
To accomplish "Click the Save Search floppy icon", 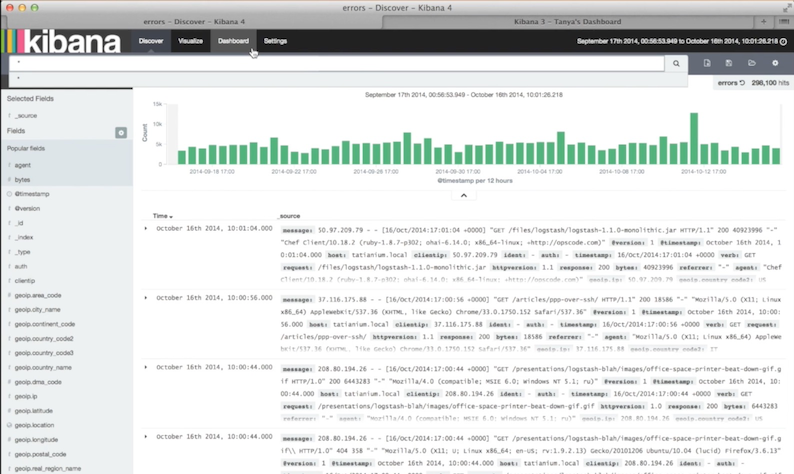I will (x=729, y=63).
